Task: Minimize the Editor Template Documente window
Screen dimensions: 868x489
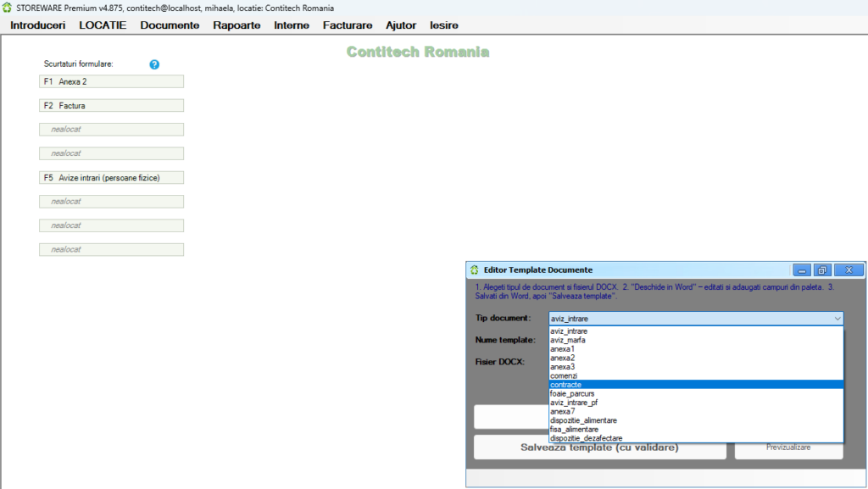Action: tap(802, 270)
